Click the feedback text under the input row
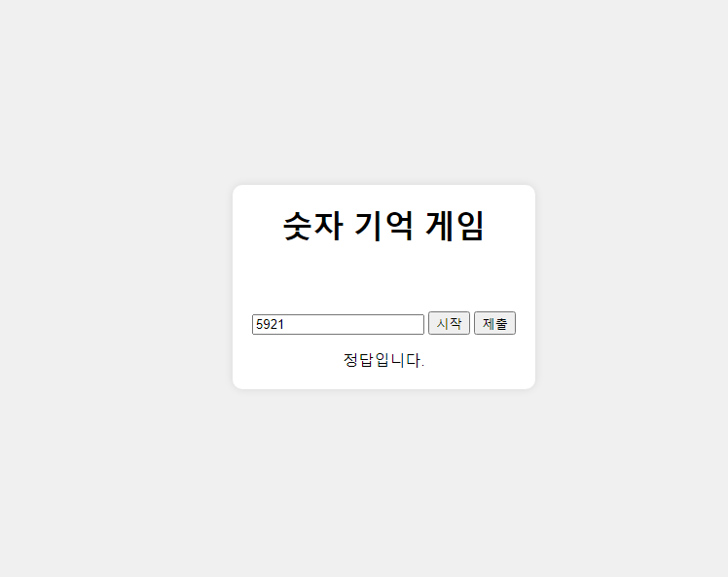Viewport: 728px width, 577px height. [x=383, y=360]
